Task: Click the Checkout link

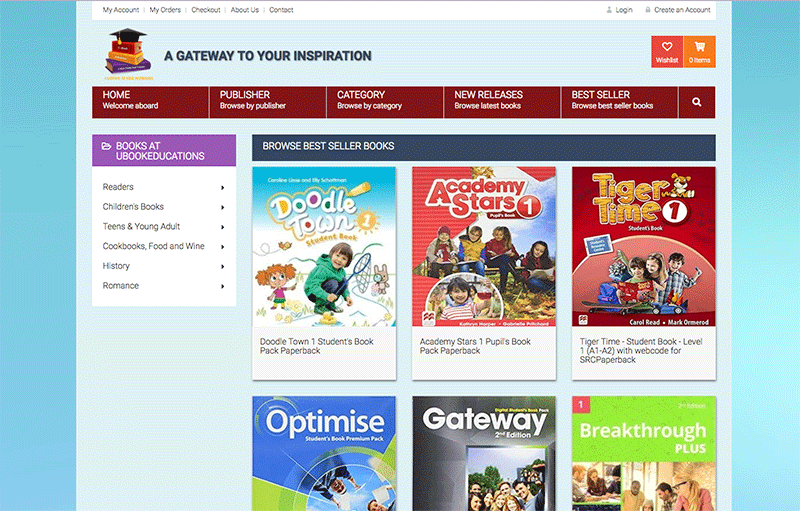Action: pyautogui.click(x=206, y=10)
